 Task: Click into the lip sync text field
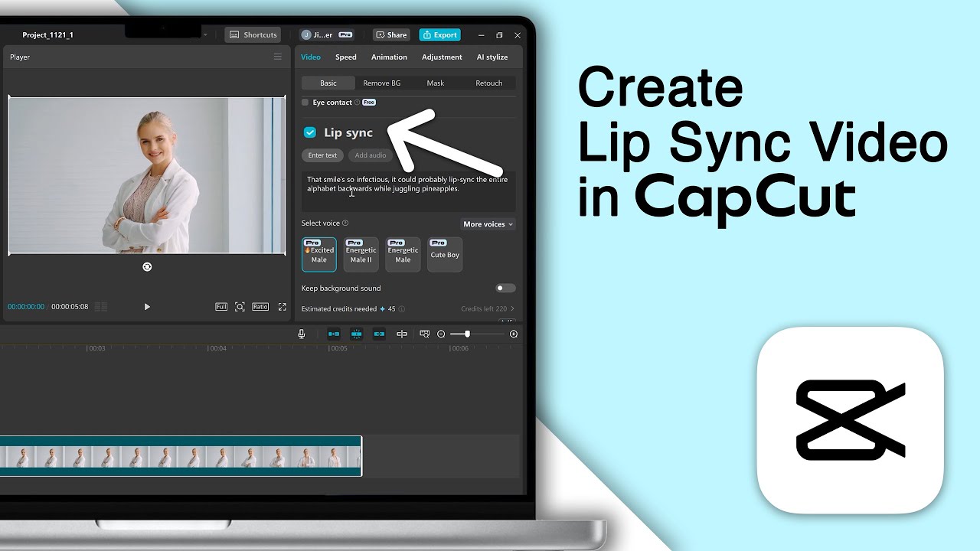coord(408,191)
